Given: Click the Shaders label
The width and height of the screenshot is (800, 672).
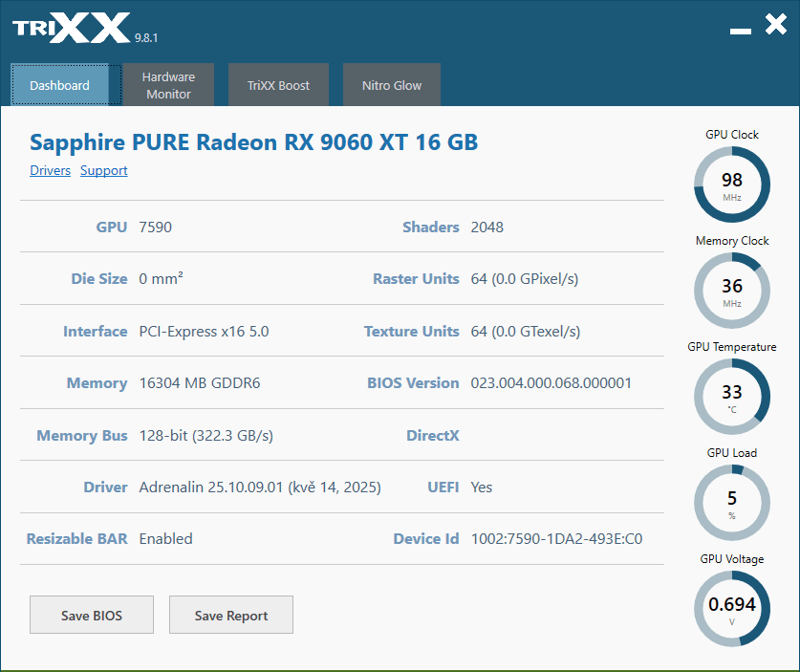Looking at the screenshot, I should pyautogui.click(x=431, y=228).
